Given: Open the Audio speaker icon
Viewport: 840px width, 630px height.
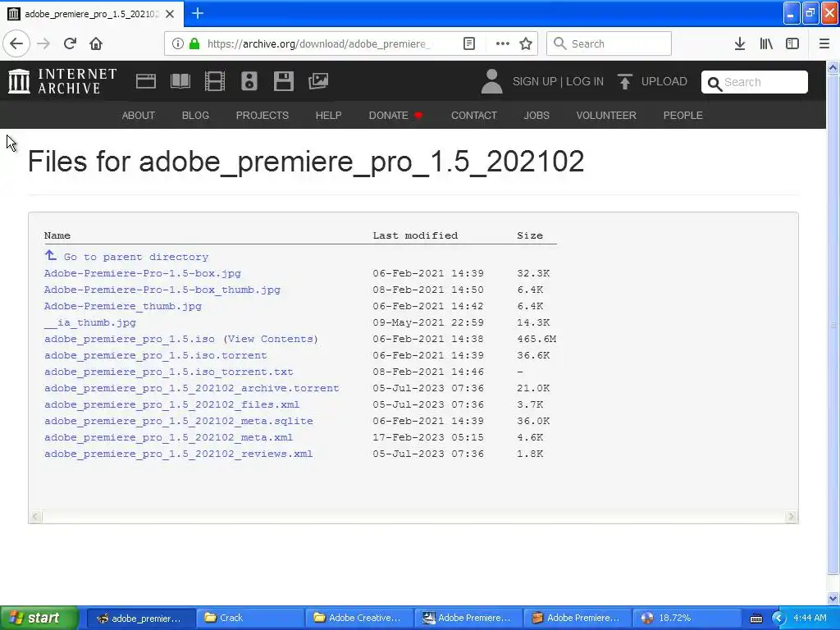Looking at the screenshot, I should coord(249,81).
